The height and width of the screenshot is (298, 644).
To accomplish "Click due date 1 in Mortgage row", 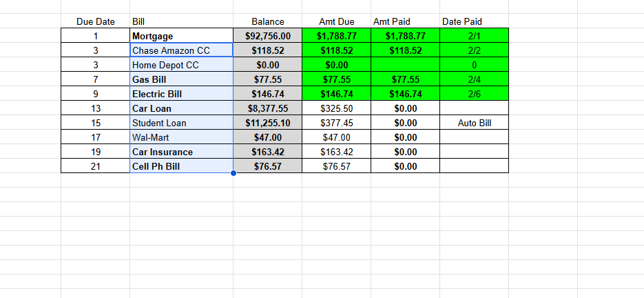I will click(96, 36).
